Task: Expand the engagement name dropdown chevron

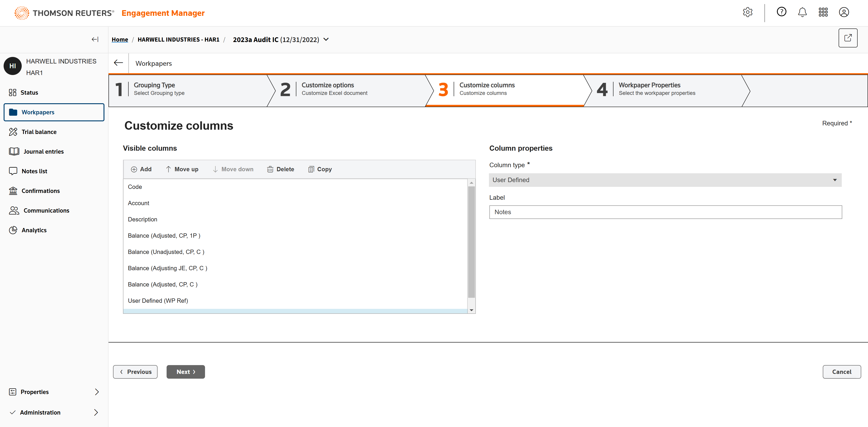Action: 326,39
